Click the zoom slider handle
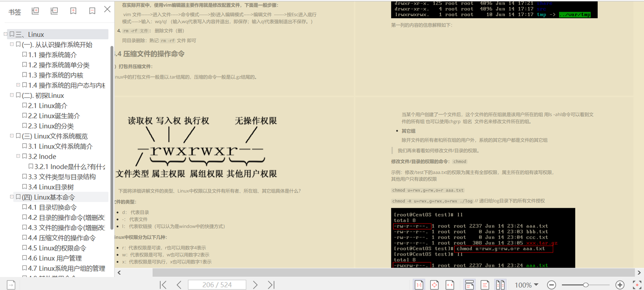Image resolution: width=644 pixels, height=290 pixels. 585,285
